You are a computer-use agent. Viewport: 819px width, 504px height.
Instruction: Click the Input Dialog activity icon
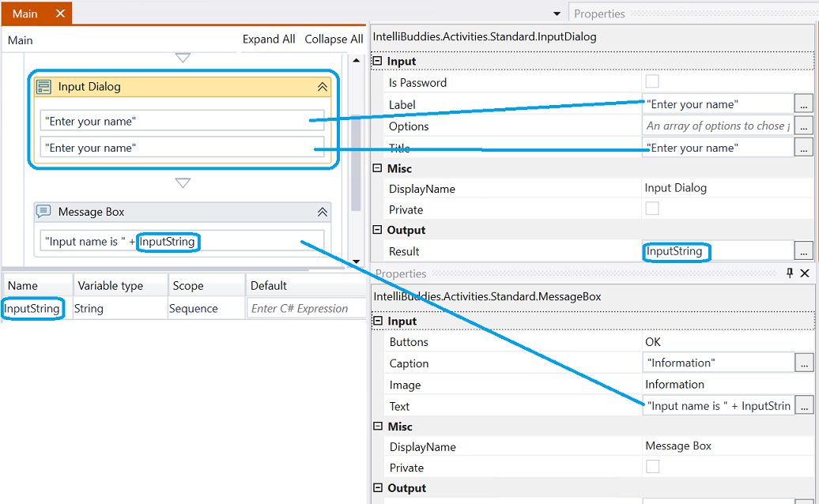43,86
